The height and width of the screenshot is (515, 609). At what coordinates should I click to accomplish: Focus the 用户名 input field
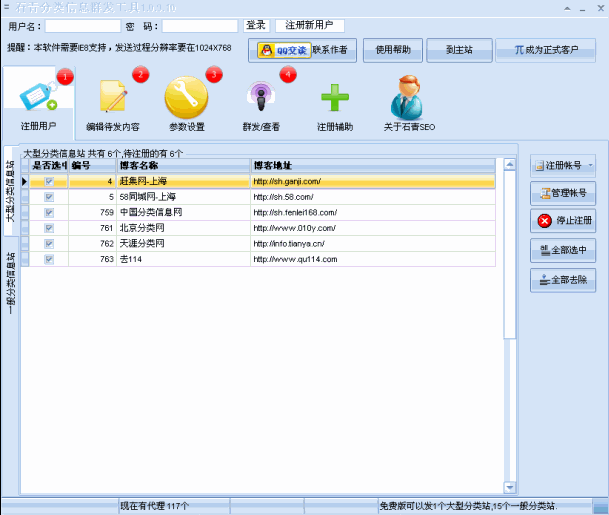point(83,26)
